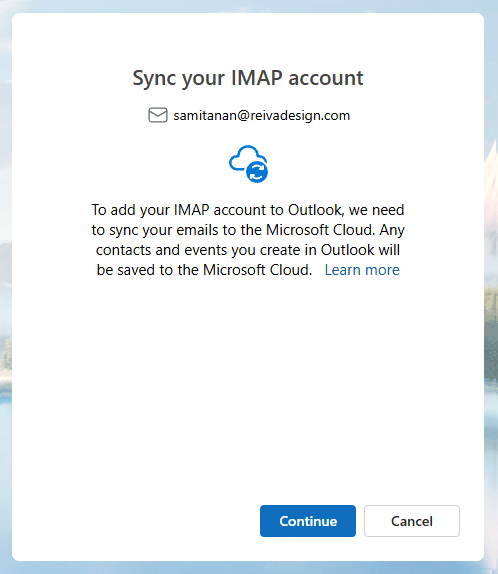498x574 pixels.
Task: Click the blue cloud sync icon
Action: click(249, 164)
